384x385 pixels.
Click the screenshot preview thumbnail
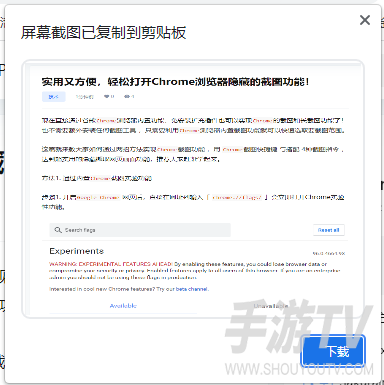[193, 189]
